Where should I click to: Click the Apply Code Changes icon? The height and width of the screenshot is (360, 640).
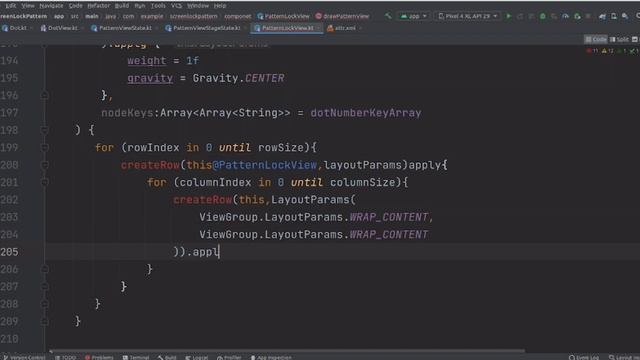click(531, 16)
